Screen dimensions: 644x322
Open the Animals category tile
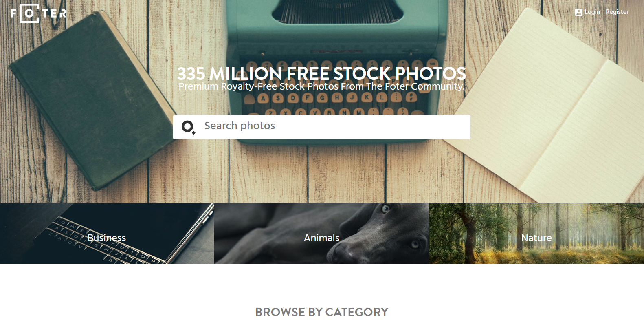(x=321, y=234)
